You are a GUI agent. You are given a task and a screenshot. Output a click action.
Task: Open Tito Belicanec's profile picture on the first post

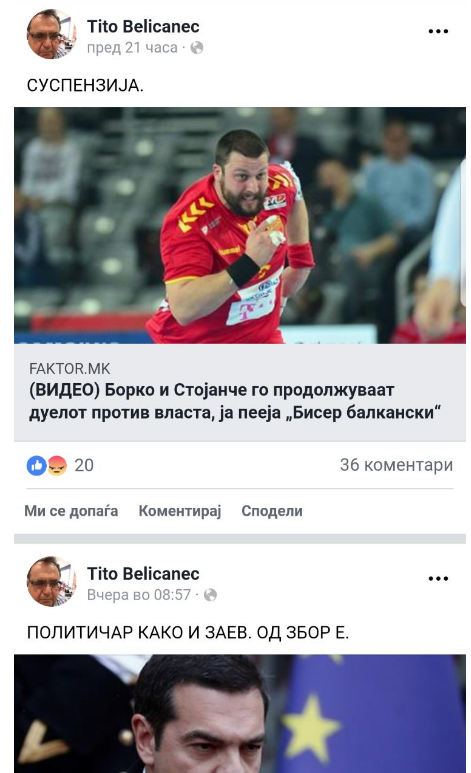52,34
